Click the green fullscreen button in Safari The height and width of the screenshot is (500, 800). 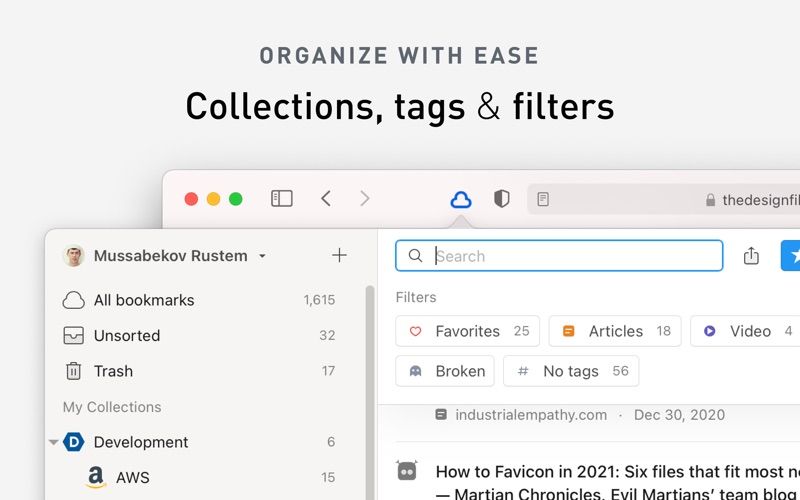click(236, 199)
